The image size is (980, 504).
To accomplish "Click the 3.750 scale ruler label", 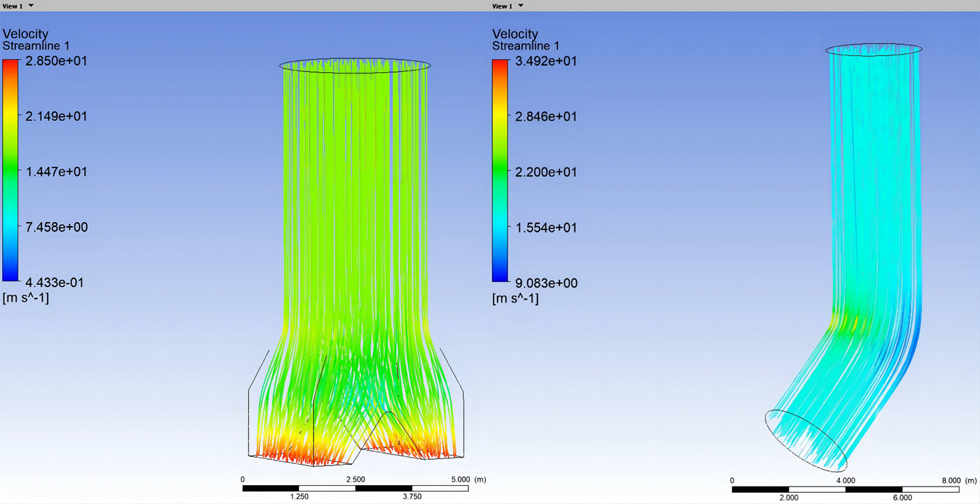I will pyautogui.click(x=412, y=497).
